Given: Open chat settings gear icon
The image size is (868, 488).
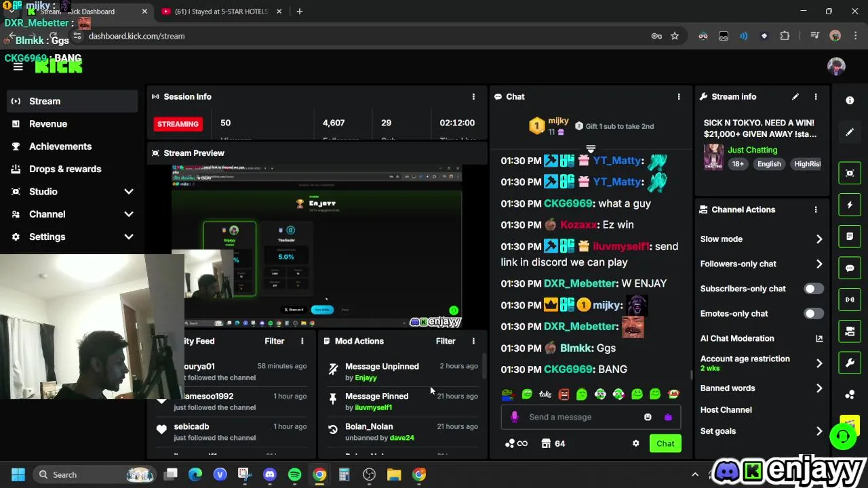Looking at the screenshot, I should [x=635, y=444].
